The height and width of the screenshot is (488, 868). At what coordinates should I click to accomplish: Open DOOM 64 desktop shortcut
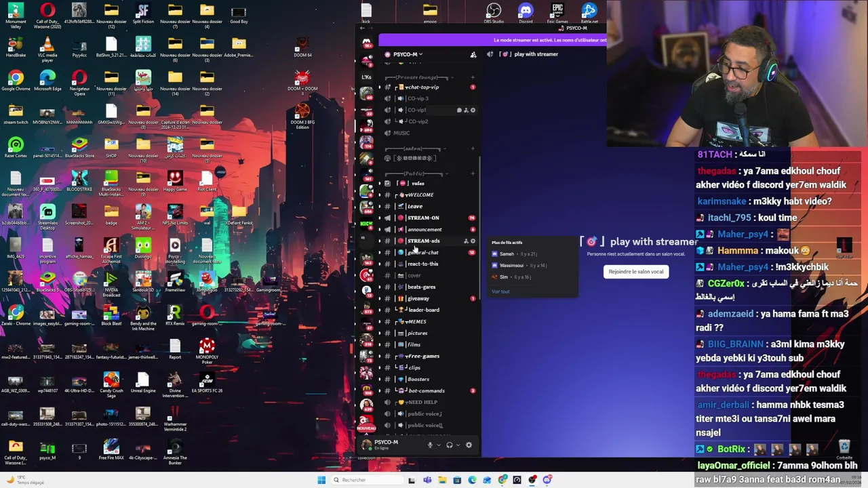(x=302, y=47)
